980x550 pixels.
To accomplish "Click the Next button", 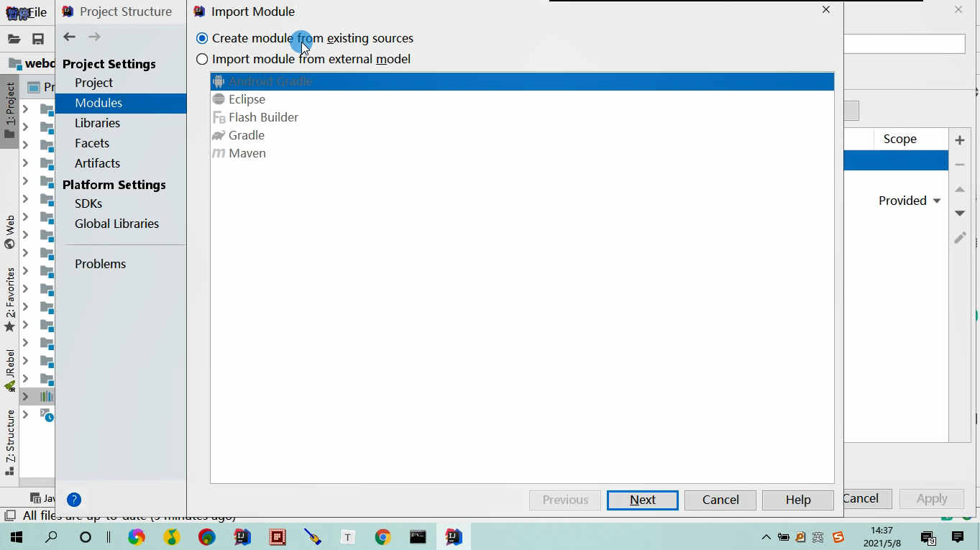I will [643, 500].
